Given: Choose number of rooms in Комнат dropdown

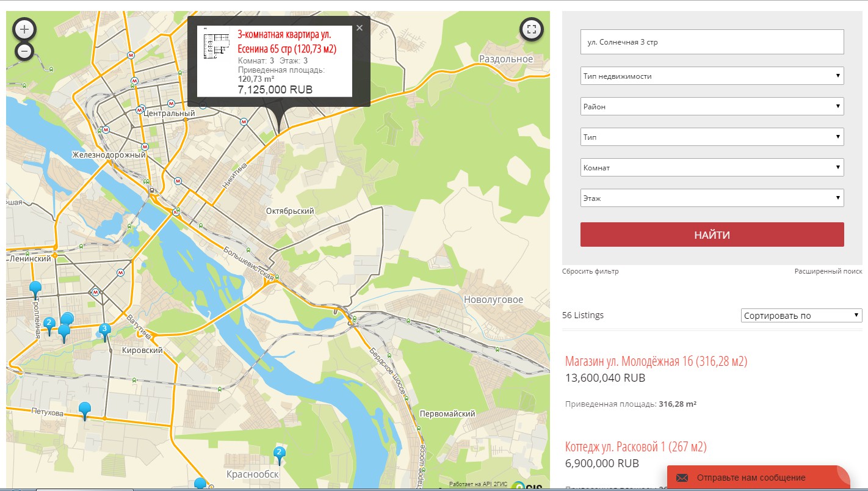Looking at the screenshot, I should pyautogui.click(x=712, y=167).
